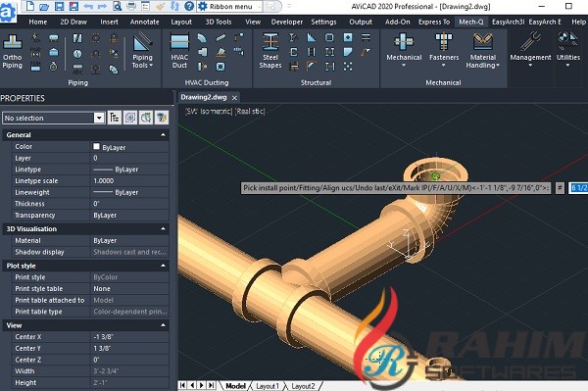Screen dimensions: 588x391
Task: Click the red Save As icon
Action: pos(73,6)
